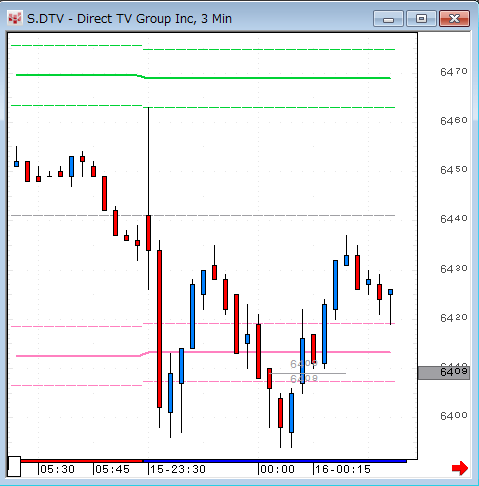Click the tall red candle after 15-23:30
Screen dimensions: 479x486
pos(159,329)
